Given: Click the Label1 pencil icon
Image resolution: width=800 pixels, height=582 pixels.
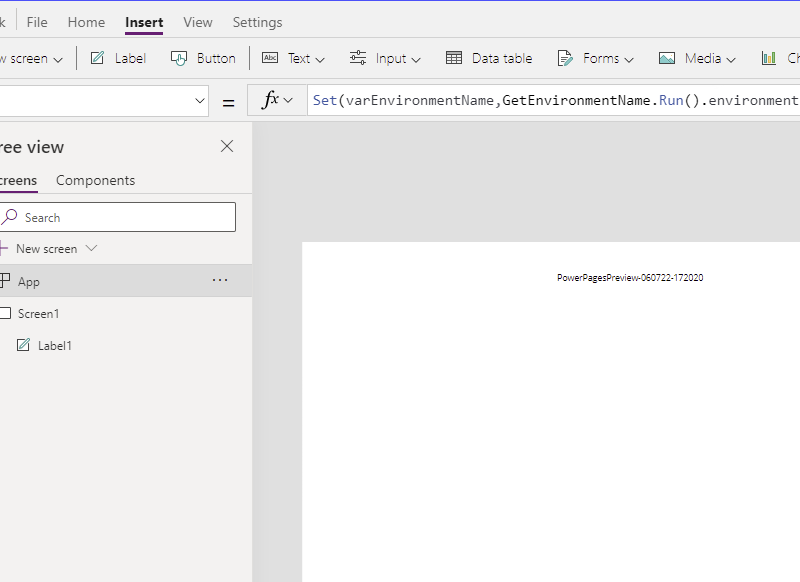Looking at the screenshot, I should 23,345.
